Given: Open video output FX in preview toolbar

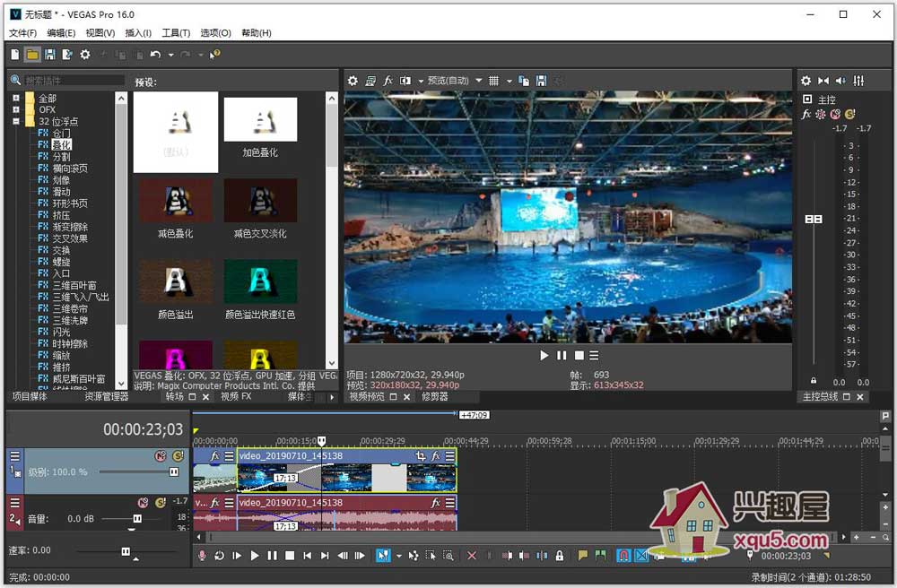Looking at the screenshot, I should (x=388, y=81).
